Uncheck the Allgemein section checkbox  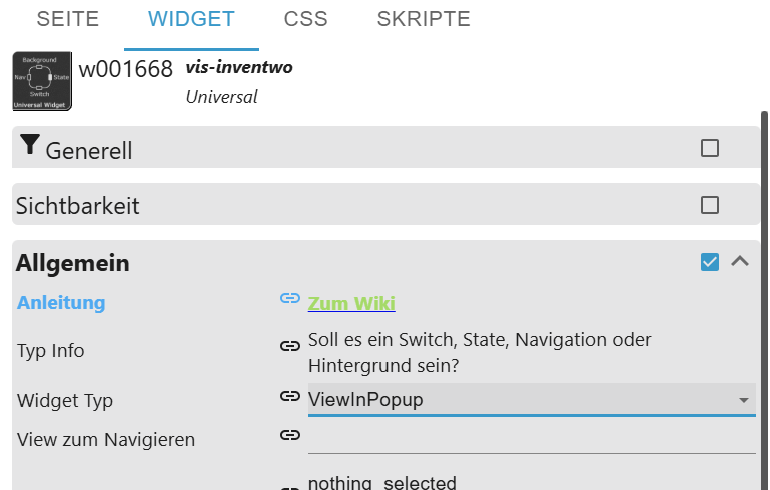(x=710, y=262)
